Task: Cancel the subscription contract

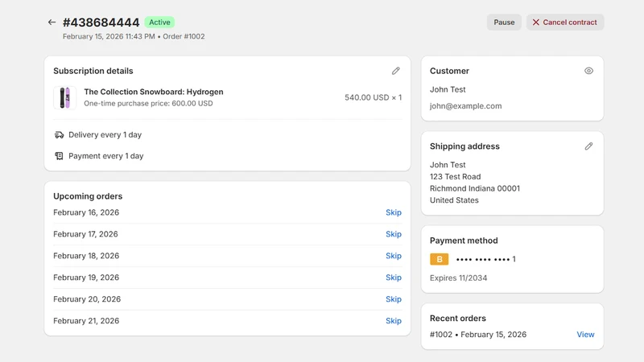Action: pyautogui.click(x=565, y=23)
